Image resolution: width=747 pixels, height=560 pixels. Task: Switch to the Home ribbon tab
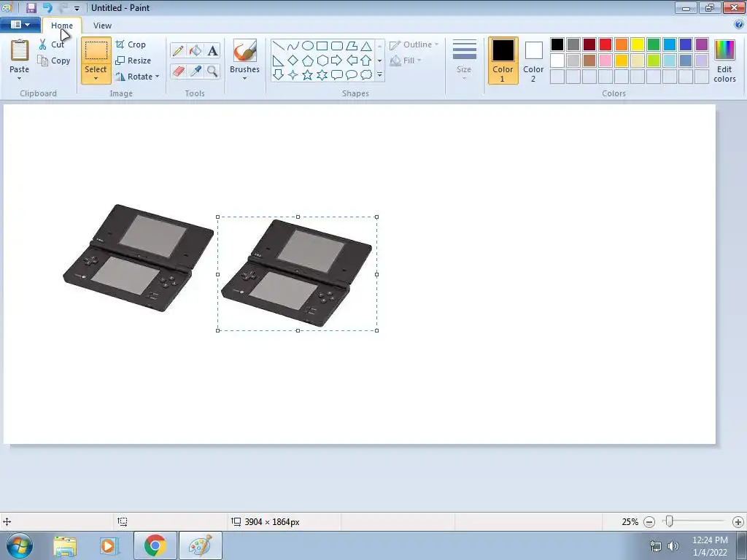click(x=62, y=26)
